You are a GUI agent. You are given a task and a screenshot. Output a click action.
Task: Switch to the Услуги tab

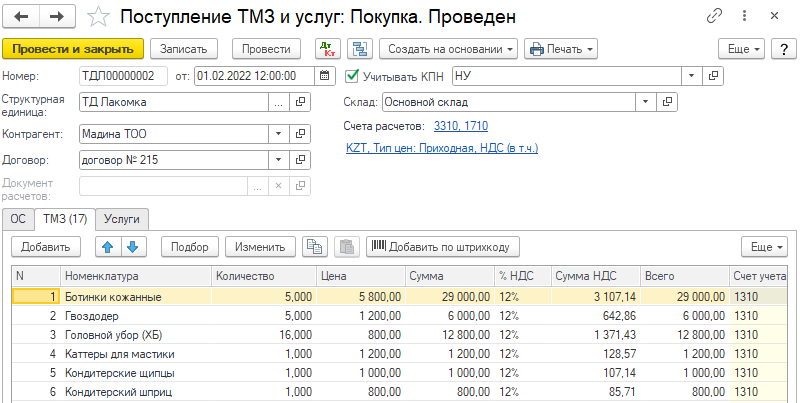click(x=122, y=219)
